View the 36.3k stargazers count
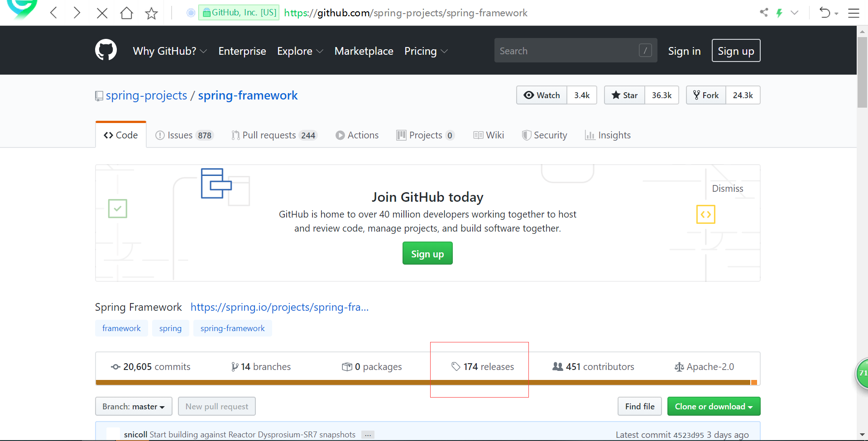The width and height of the screenshot is (868, 441). (x=662, y=95)
